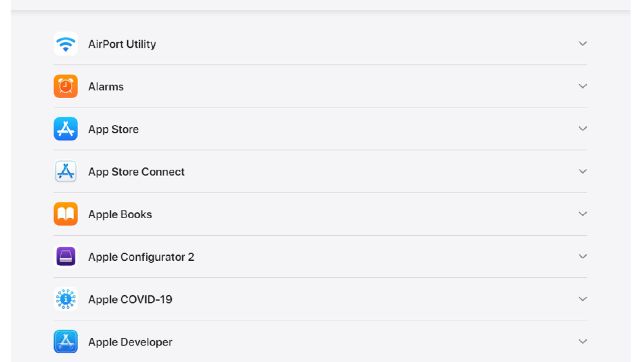Expand the Alarms row chevron
The width and height of the screenshot is (644, 362).
pyautogui.click(x=582, y=86)
